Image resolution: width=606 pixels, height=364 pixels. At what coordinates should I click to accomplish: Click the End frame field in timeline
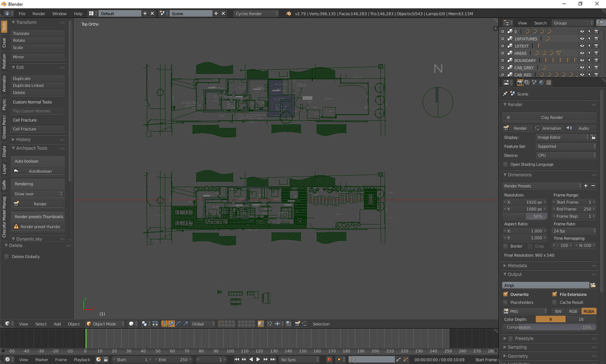click(x=174, y=360)
